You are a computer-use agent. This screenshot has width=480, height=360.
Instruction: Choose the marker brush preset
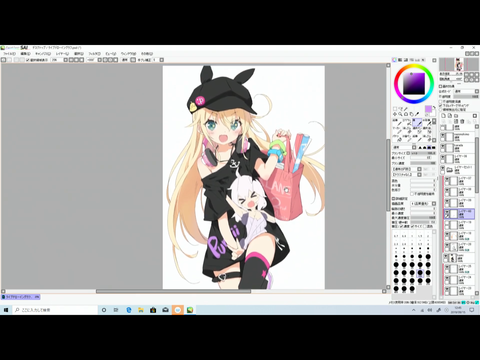397,130
